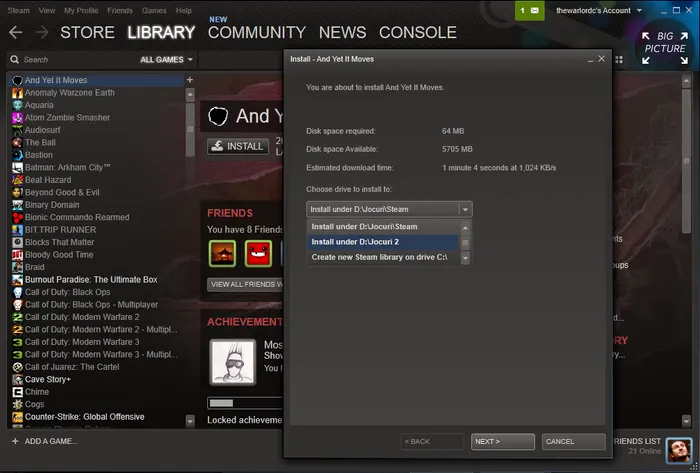
Task: Click the masked face achievement image
Action: click(233, 362)
